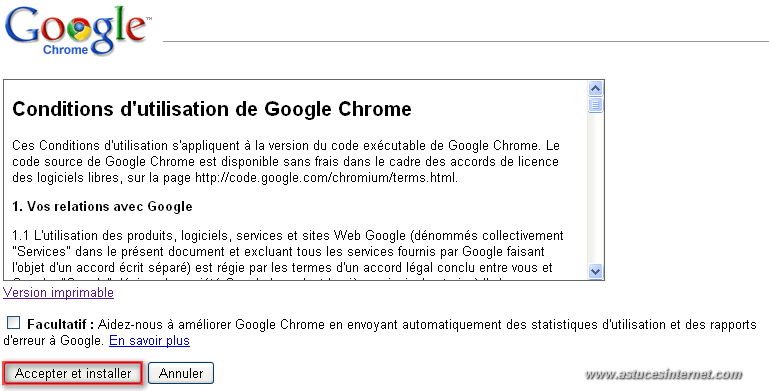The image size is (769, 391).
Task: Click the "Conditions d'utilisation de Google Chrome" heading
Action: 212,109
